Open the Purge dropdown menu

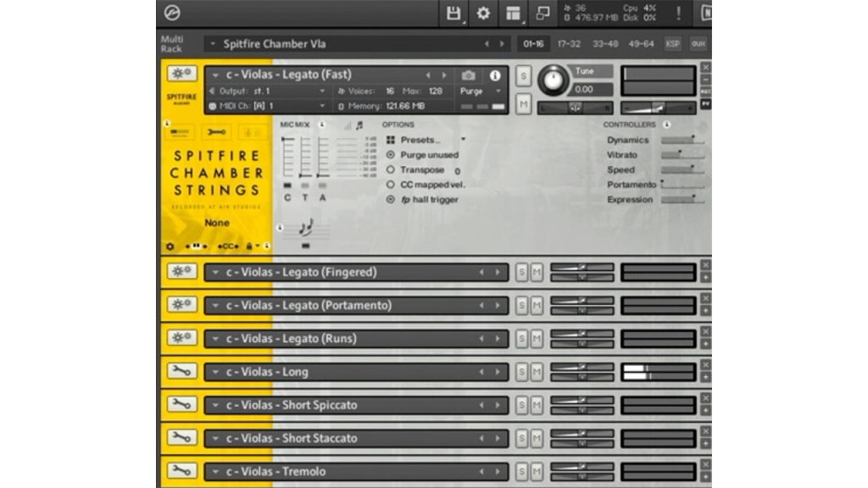click(480, 91)
